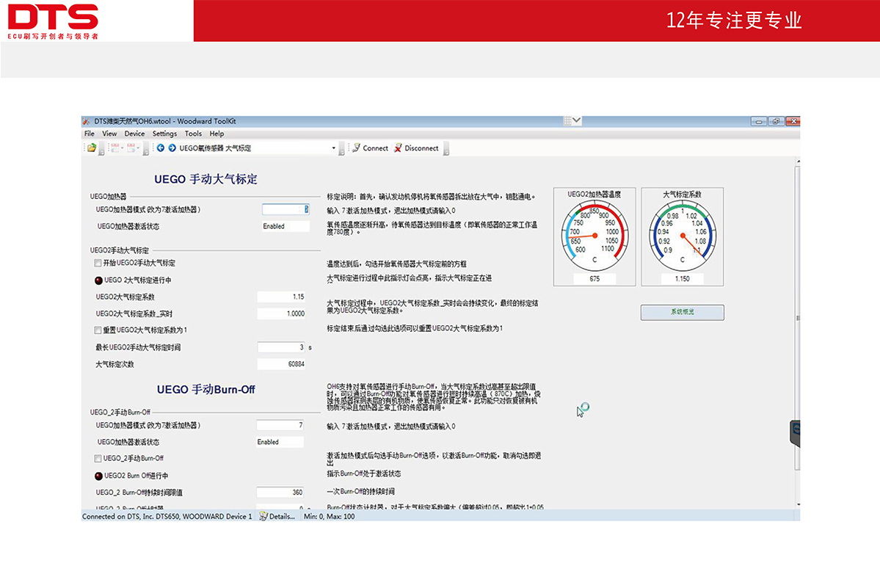
Task: Click the 实时 coefficient field showing 1.0000
Action: pos(281,313)
